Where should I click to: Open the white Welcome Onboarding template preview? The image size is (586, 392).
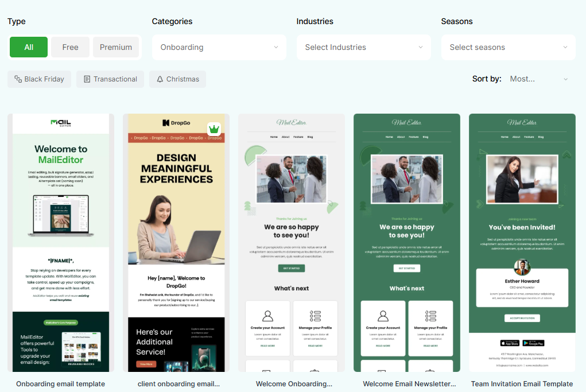coord(292,243)
